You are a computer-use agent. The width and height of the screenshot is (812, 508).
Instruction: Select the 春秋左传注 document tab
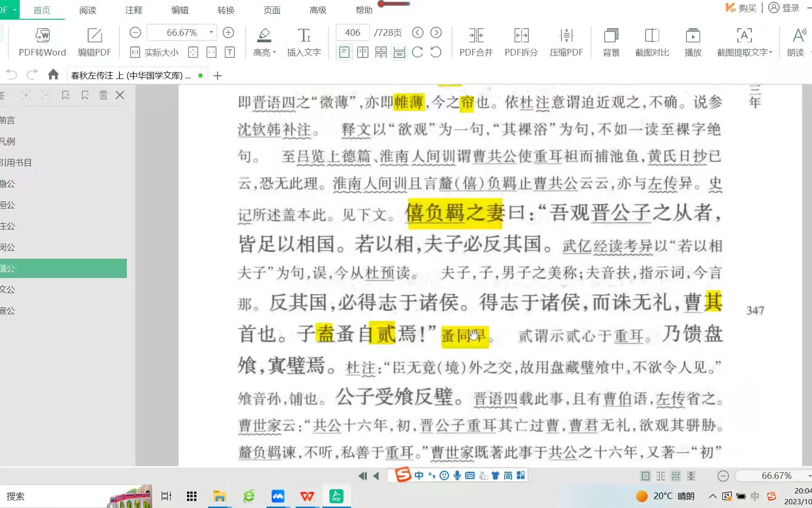pyautogui.click(x=137, y=75)
